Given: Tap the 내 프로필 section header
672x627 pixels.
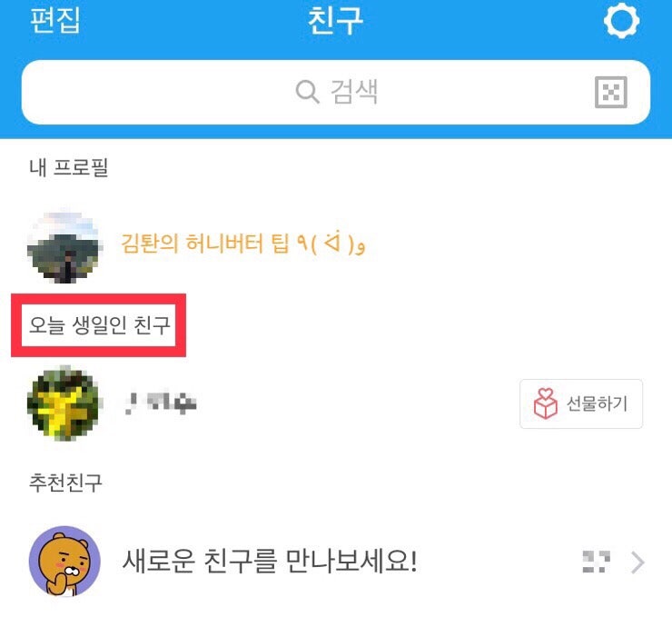Looking at the screenshot, I should pos(69,167).
